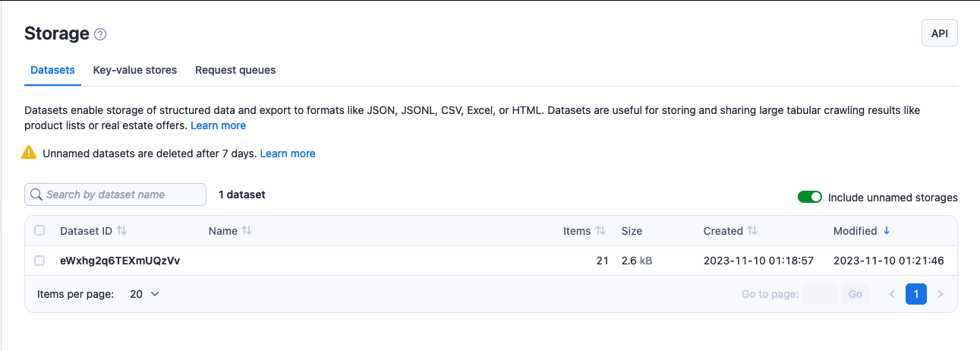Select checkbox for dataset eWxhg2q6TEXmUQzVv
980x351 pixels.
39,261
